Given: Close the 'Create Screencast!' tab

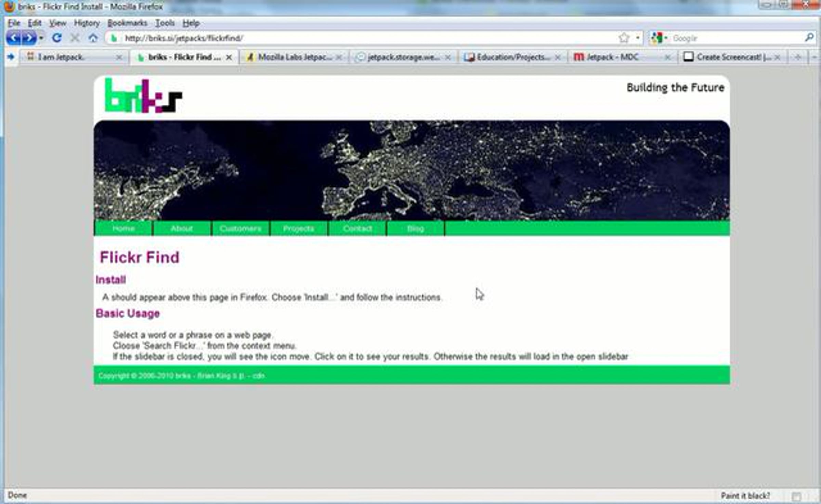Looking at the screenshot, I should [x=778, y=57].
